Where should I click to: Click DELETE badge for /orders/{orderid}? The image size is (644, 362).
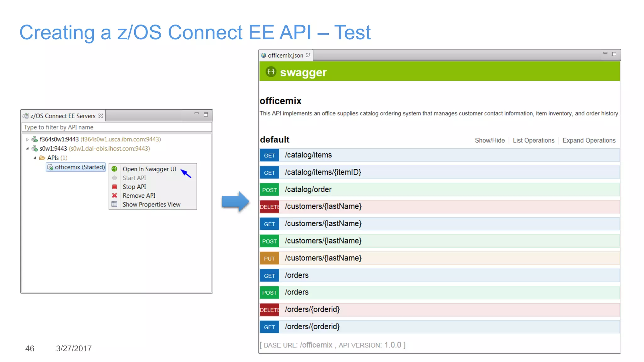coord(269,310)
